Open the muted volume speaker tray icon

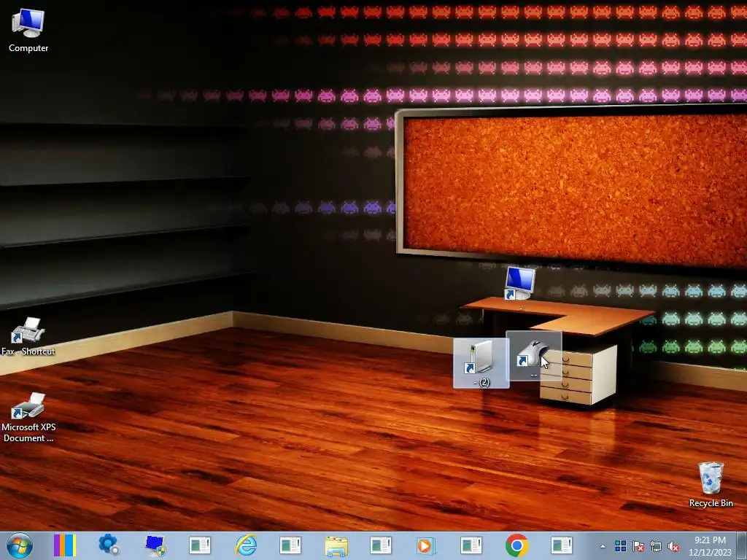(673, 546)
